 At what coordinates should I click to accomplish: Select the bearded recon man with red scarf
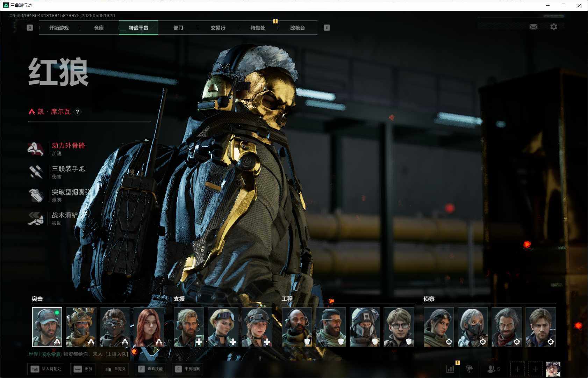click(507, 327)
